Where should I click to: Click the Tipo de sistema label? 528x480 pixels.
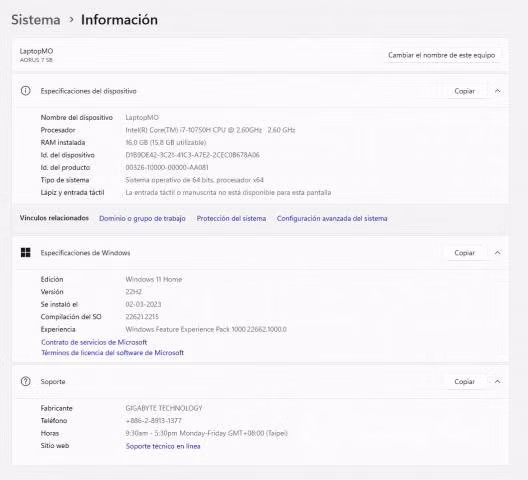coord(65,180)
